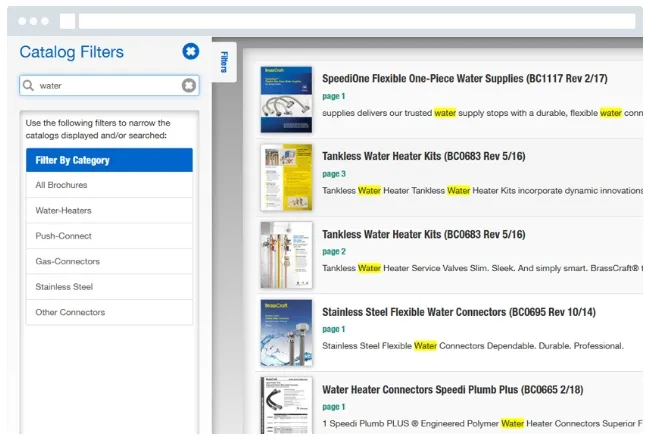Filter by Other Connectors category

coord(109,312)
